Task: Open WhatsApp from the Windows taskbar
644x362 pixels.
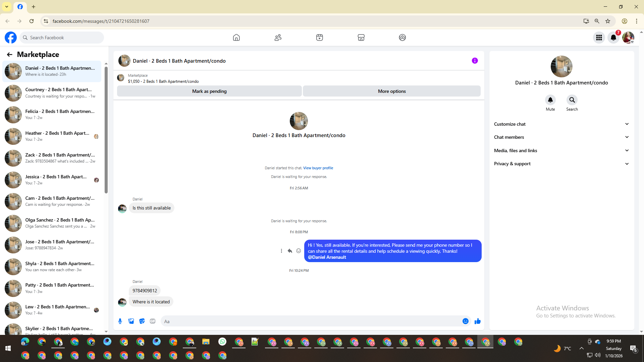Action: pyautogui.click(x=222, y=342)
